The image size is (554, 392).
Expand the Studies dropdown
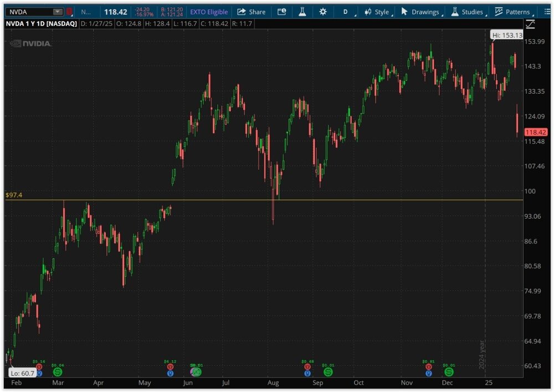pos(467,12)
